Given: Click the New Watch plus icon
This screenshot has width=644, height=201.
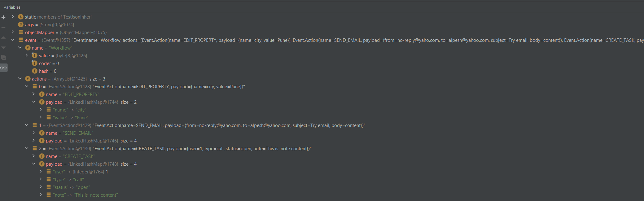Looking at the screenshot, I should (3, 17).
